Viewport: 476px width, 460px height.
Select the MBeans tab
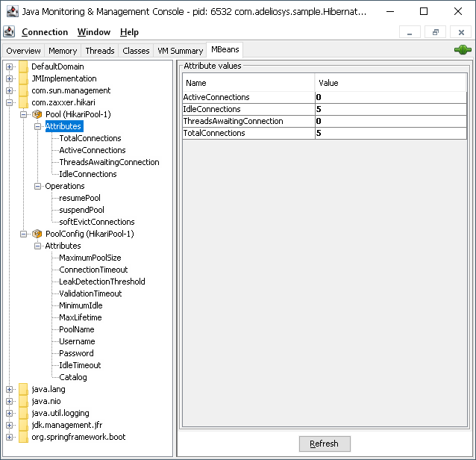225,49
